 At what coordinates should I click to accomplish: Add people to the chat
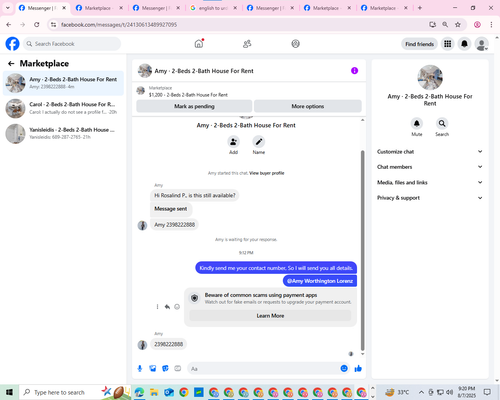coord(233,142)
